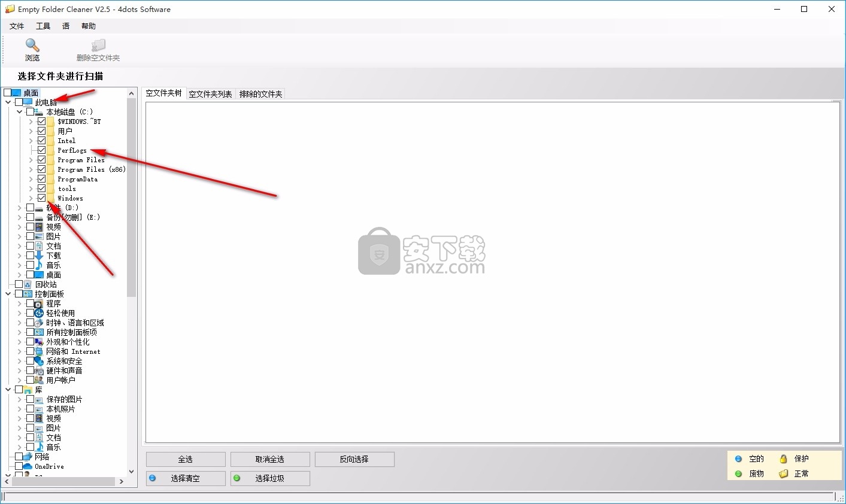846x504 pixels.
Task: Uncheck the tools folder checkbox
Action: pos(41,189)
